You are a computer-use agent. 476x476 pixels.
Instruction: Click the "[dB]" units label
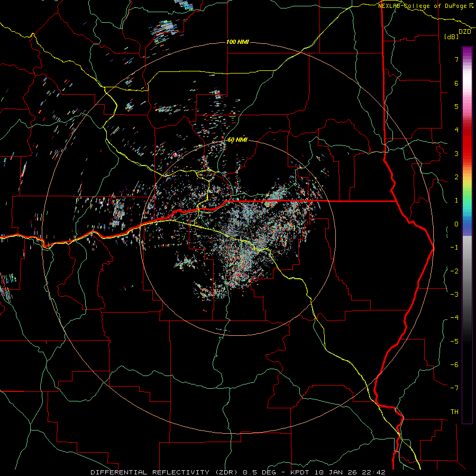click(x=452, y=36)
